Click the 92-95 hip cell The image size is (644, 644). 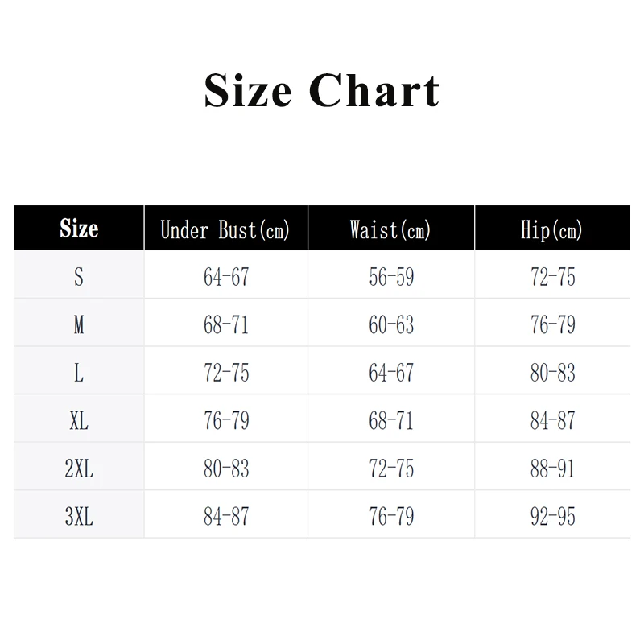click(552, 516)
